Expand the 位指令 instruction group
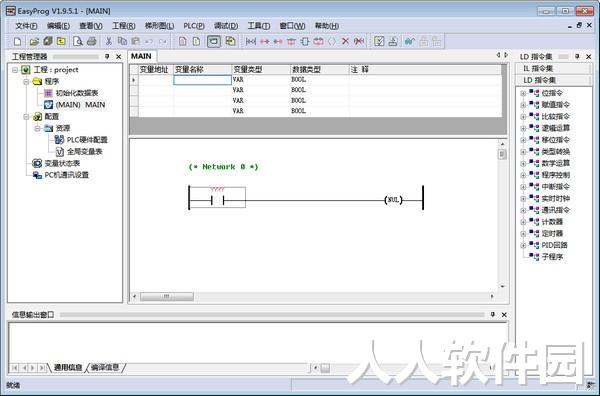The width and height of the screenshot is (600, 396). [523, 93]
